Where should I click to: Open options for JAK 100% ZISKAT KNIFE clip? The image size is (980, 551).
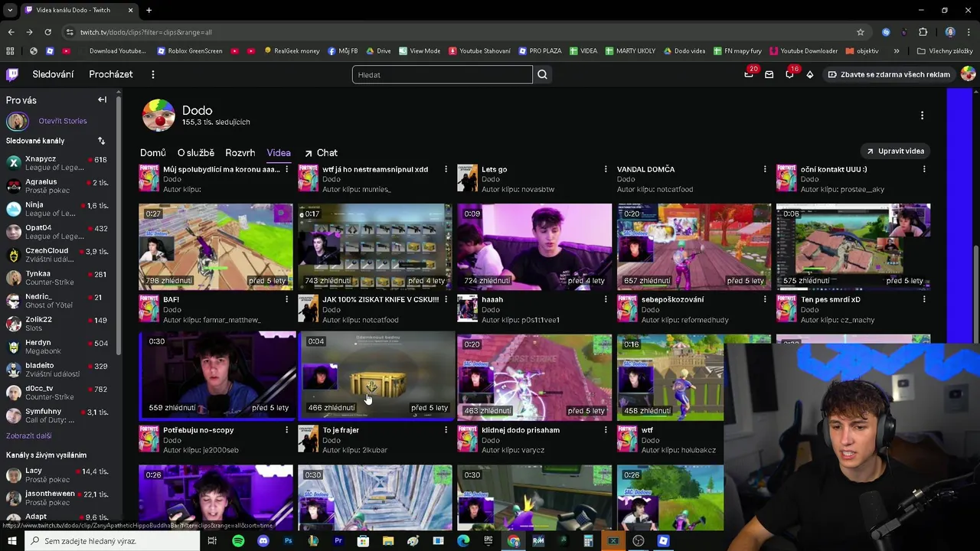(446, 300)
